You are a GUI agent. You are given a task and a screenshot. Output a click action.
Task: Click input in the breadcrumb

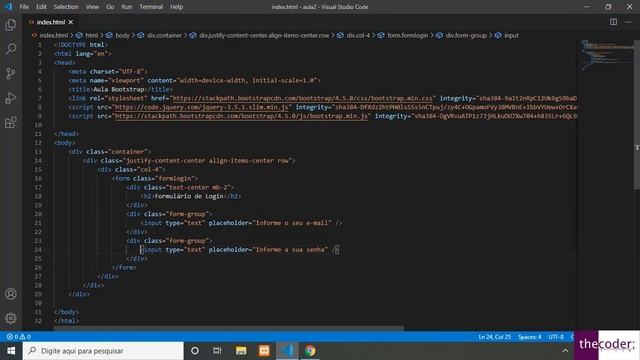511,36
